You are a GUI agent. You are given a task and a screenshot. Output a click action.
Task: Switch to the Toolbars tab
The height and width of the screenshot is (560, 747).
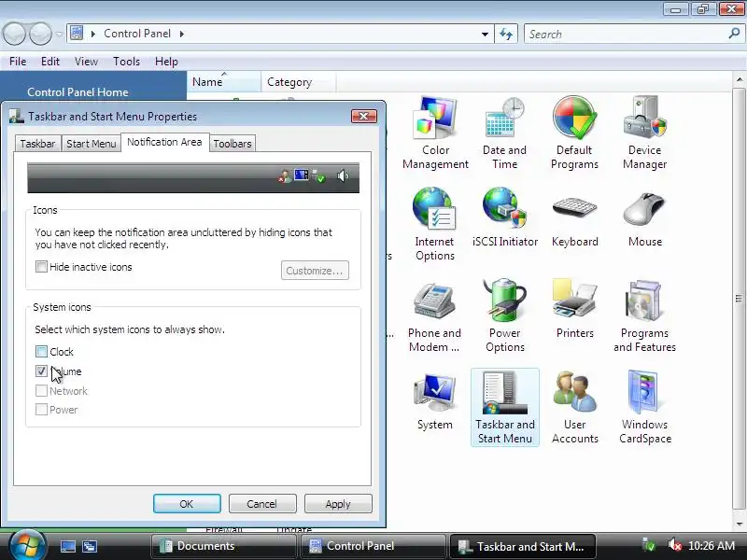(232, 144)
